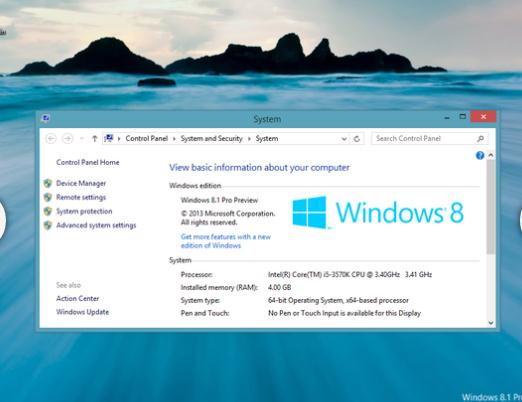The image size is (522, 402).
Task: Open Control Panel Home link
Action: coord(88,162)
